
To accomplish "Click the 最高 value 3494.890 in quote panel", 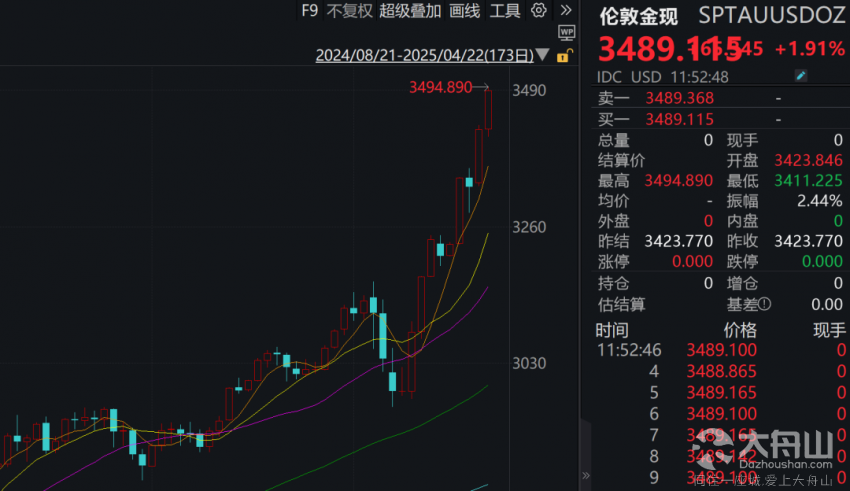I will click(678, 180).
